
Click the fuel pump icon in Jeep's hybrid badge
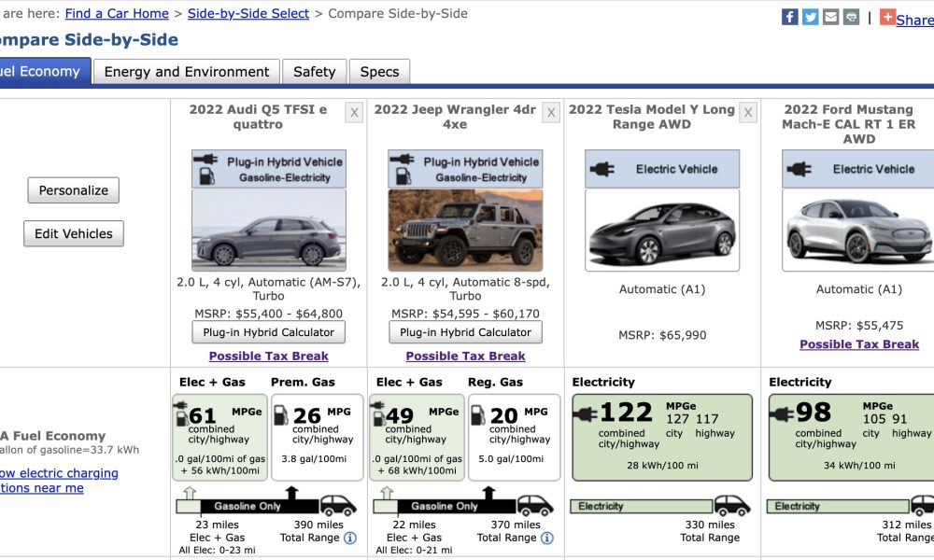tap(403, 176)
